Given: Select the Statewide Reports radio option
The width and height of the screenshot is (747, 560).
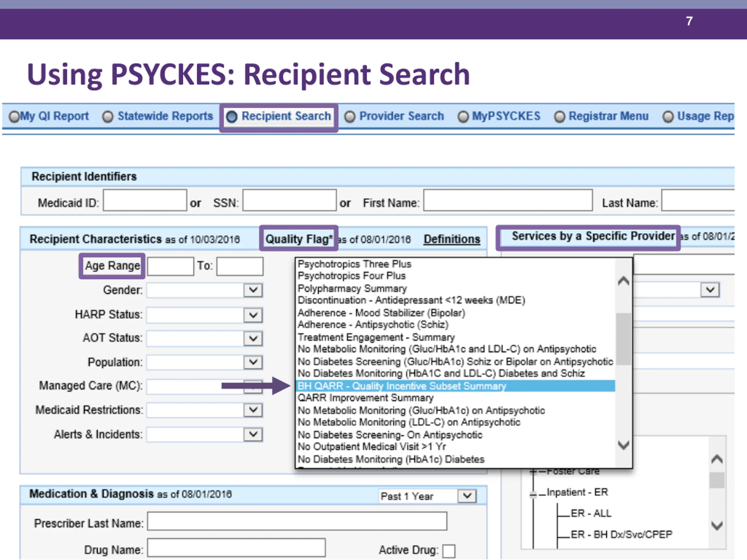Looking at the screenshot, I should pos(108,117).
